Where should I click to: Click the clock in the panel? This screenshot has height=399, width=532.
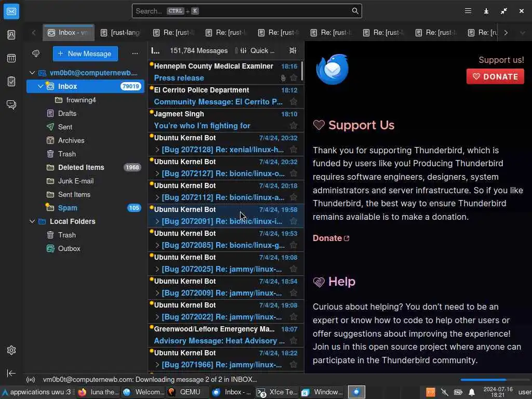pyautogui.click(x=498, y=392)
